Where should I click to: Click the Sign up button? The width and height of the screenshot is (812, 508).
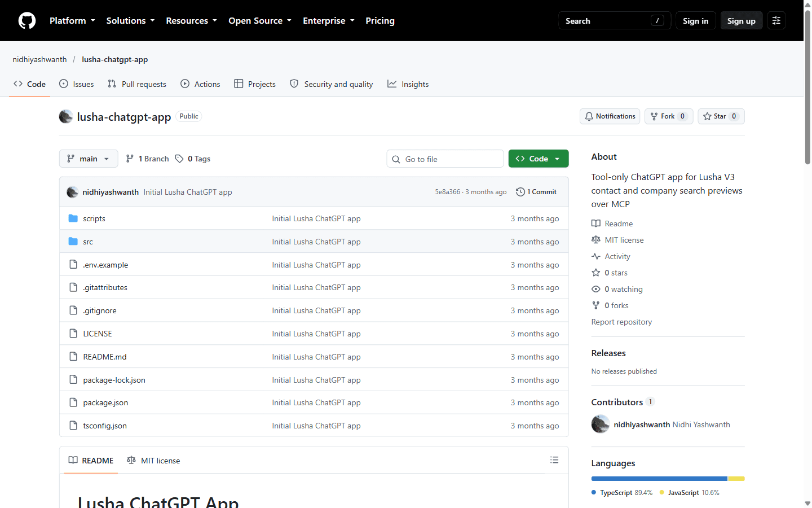coord(742,20)
